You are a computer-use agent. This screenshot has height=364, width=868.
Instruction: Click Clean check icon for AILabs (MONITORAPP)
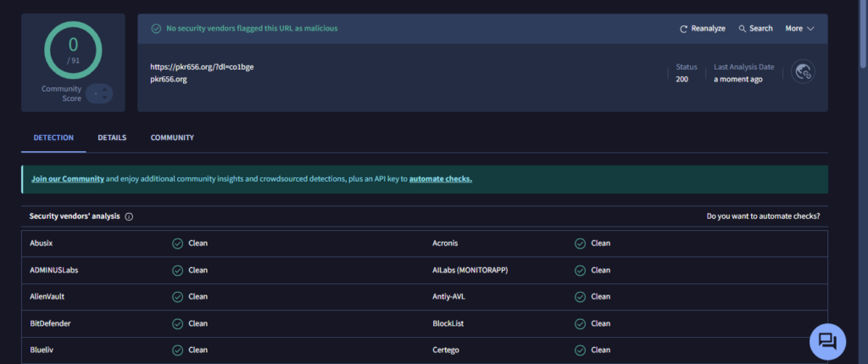(x=580, y=271)
